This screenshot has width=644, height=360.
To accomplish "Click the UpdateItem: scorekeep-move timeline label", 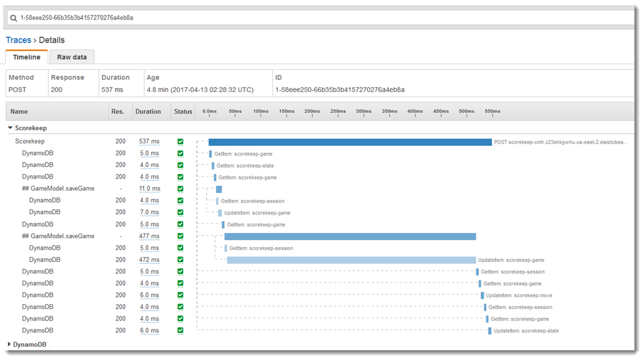I will [519, 295].
